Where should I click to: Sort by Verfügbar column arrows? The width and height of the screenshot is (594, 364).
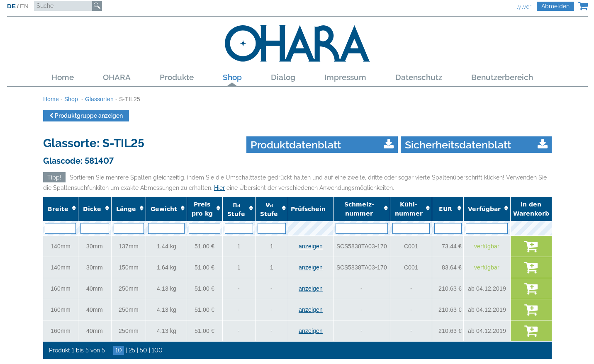pos(506,208)
